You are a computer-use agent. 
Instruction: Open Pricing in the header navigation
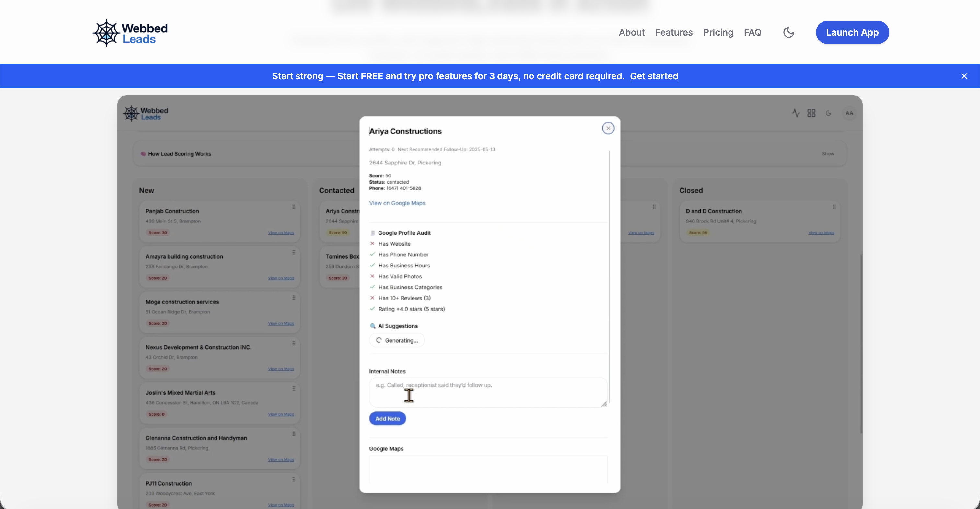(718, 32)
